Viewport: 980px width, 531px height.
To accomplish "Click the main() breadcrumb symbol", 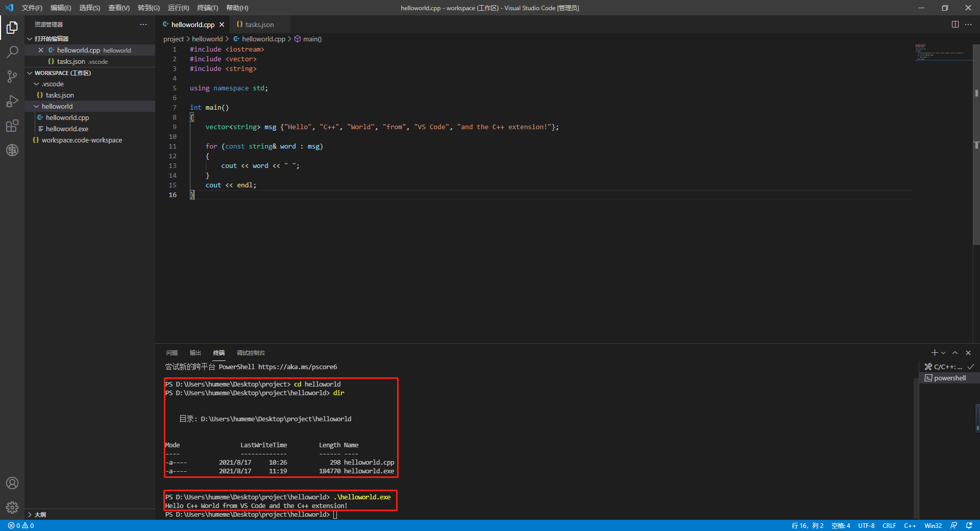I will pos(308,39).
